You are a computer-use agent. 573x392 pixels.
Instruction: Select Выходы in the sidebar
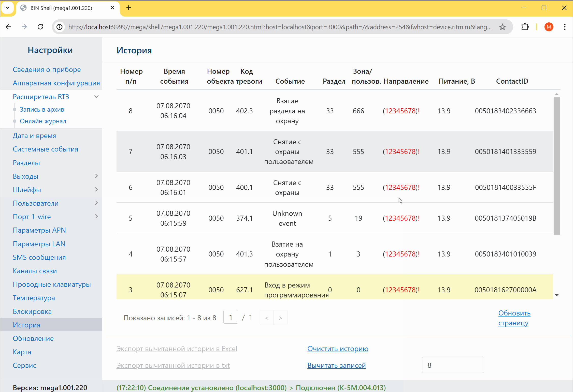[x=25, y=176]
